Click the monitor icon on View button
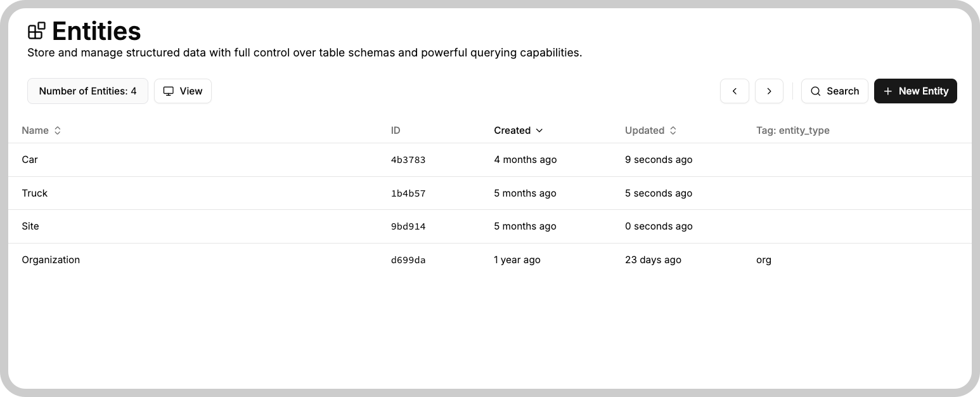Image resolution: width=980 pixels, height=397 pixels. coord(169,91)
